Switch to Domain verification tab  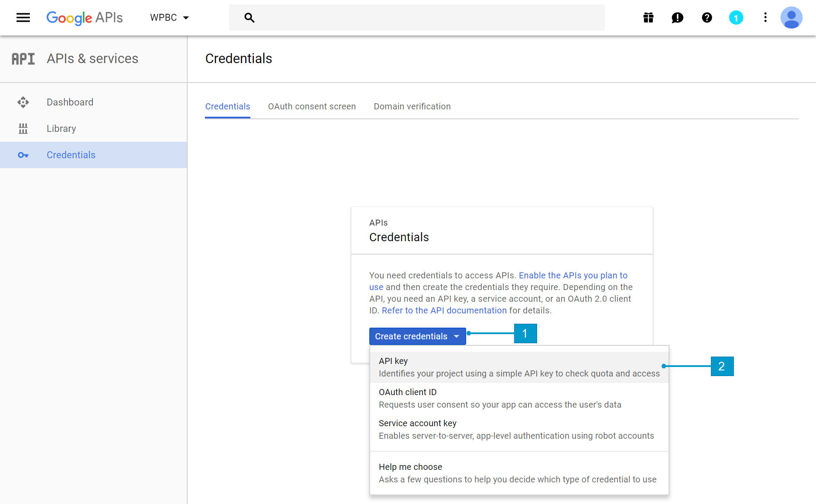tap(412, 106)
